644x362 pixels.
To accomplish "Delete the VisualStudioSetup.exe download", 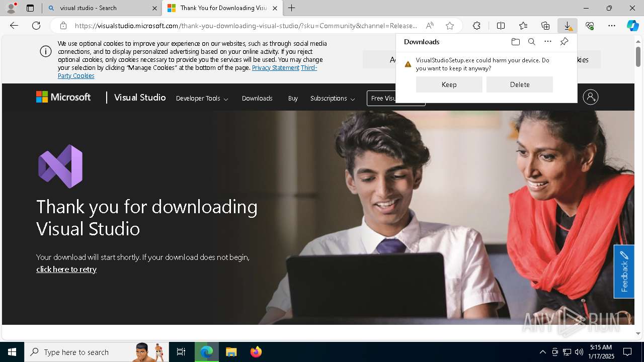I will 520,84.
